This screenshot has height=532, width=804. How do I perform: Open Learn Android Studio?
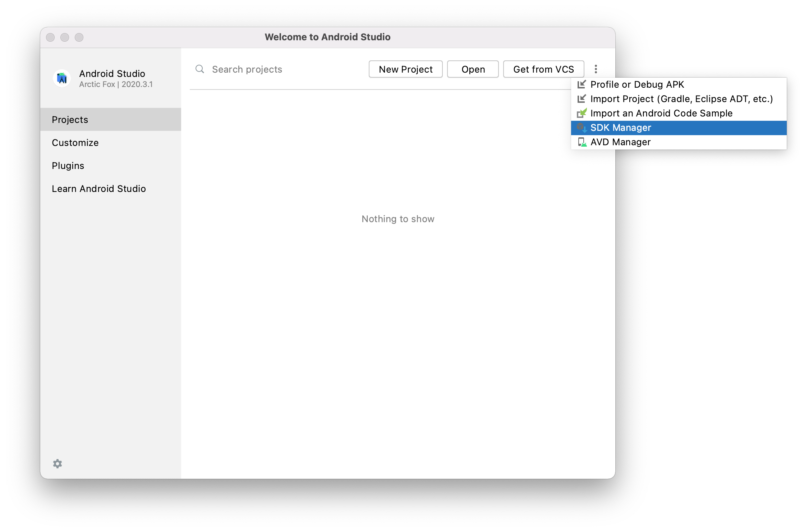click(x=111, y=188)
